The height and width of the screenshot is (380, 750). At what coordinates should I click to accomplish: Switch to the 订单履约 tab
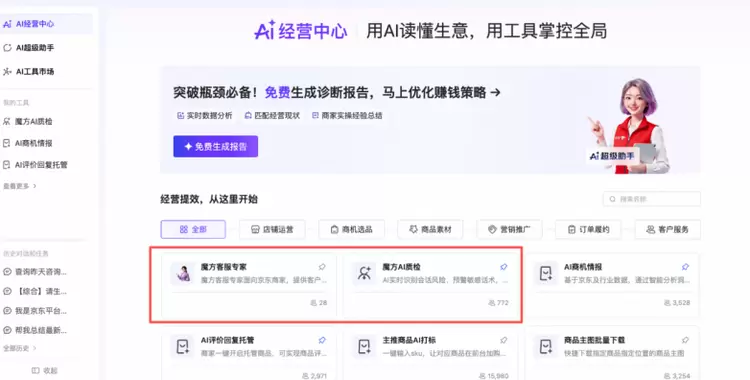[x=588, y=230]
